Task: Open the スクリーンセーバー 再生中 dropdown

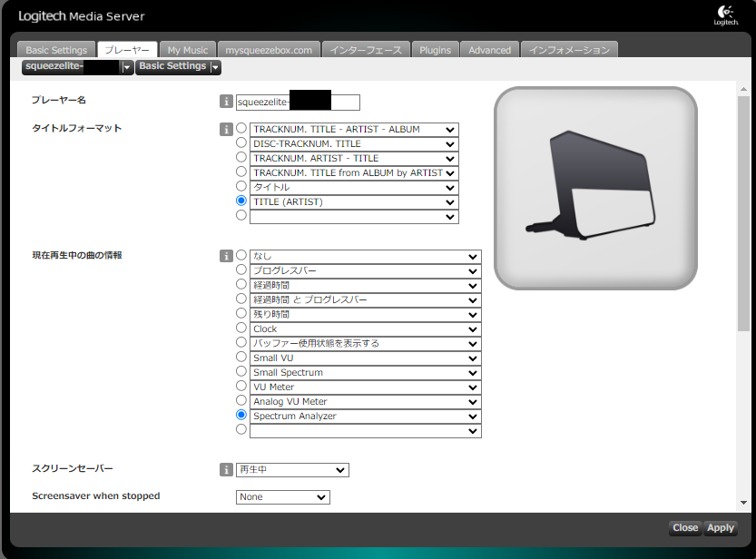Action: point(292,470)
